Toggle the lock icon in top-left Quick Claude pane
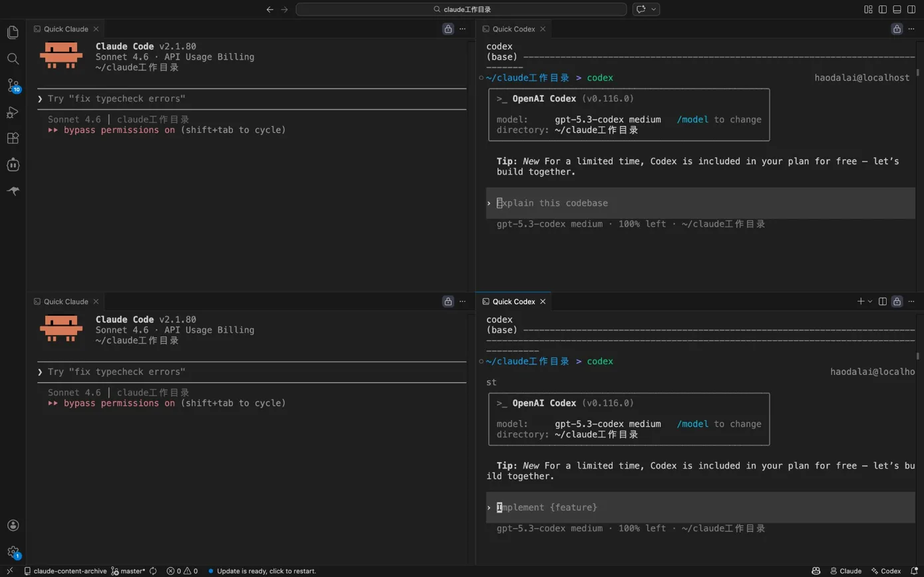Screen dimensions: 924x577 [x=448, y=29]
